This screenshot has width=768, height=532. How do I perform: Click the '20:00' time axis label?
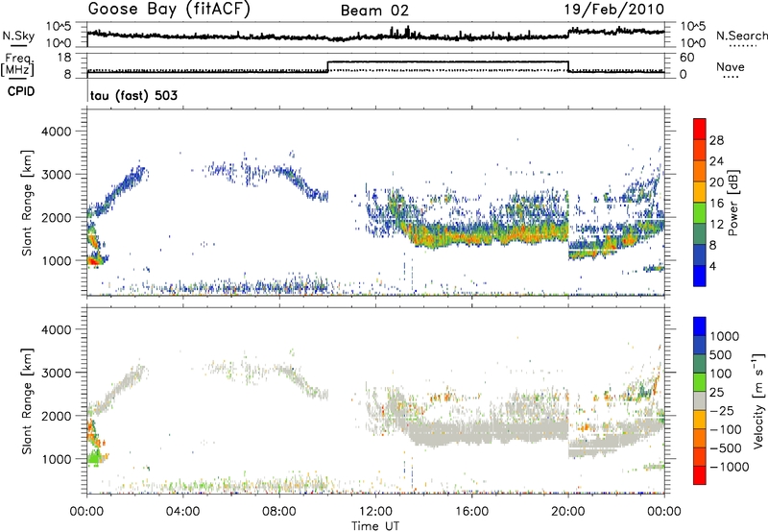click(x=567, y=512)
